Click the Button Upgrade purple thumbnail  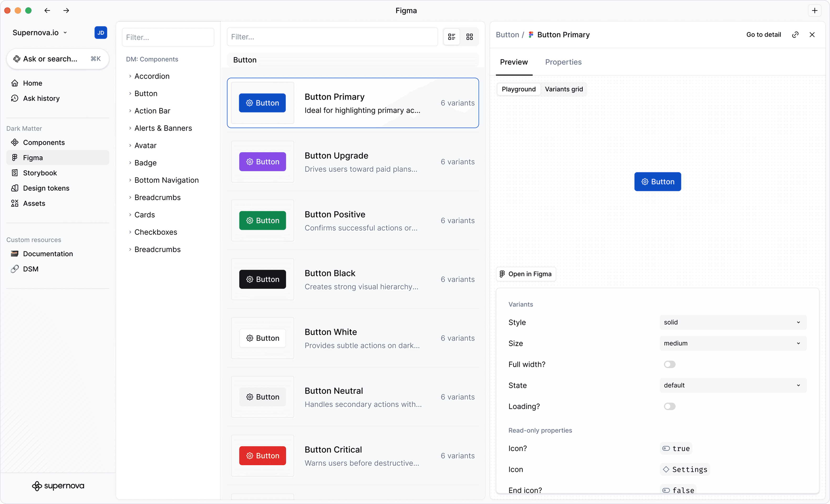(x=262, y=162)
